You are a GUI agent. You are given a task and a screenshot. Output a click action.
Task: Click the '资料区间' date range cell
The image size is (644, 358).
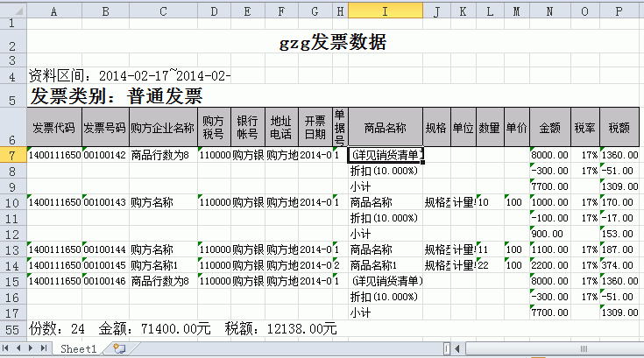pyautogui.click(x=130, y=75)
